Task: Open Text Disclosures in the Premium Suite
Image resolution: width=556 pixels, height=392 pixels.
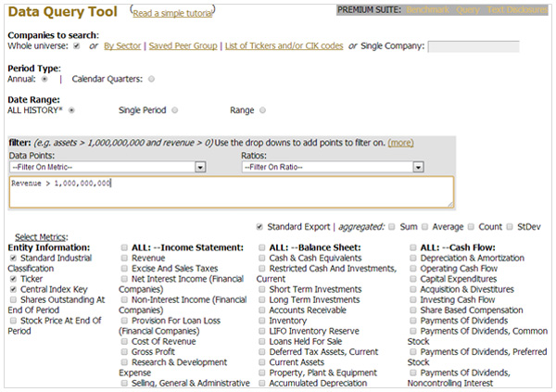Action: pyautogui.click(x=517, y=9)
